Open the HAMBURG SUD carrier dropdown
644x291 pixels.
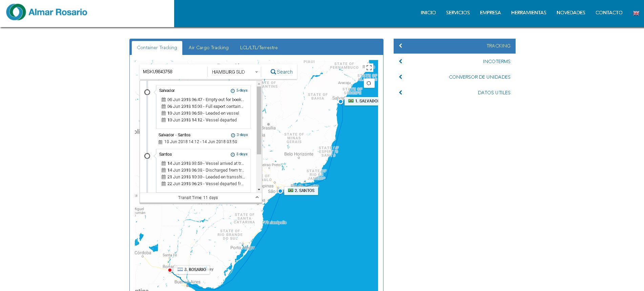pyautogui.click(x=234, y=72)
